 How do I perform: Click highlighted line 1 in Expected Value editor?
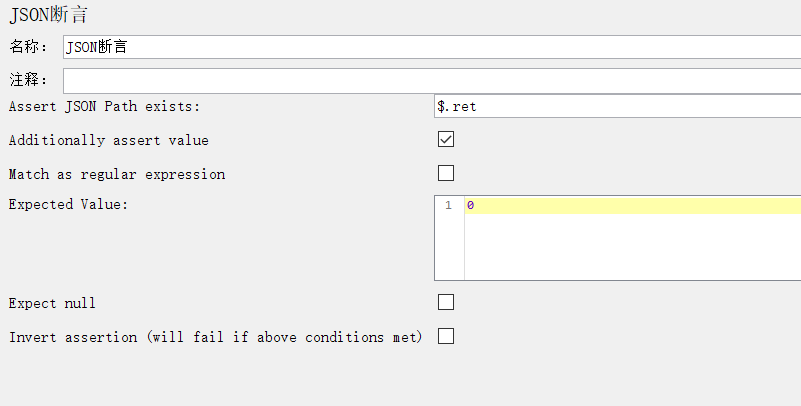pos(630,205)
